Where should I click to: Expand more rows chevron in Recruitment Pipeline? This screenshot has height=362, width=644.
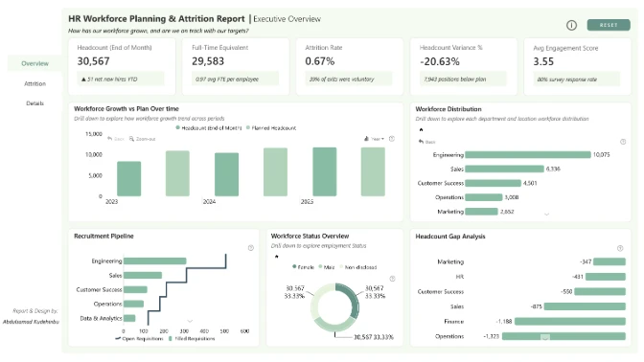(x=190, y=321)
